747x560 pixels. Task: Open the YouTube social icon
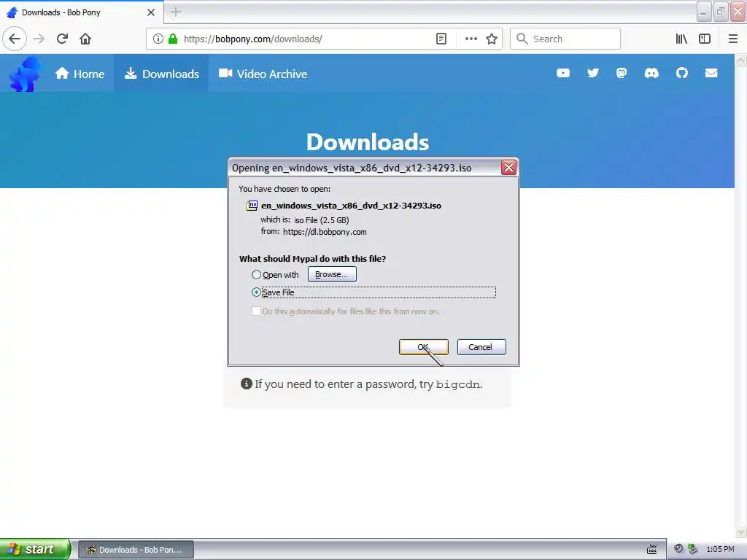(563, 73)
